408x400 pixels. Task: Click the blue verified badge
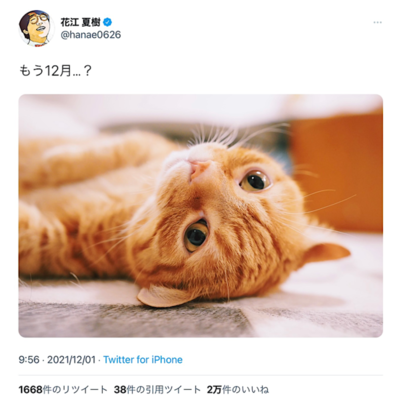[x=107, y=22]
